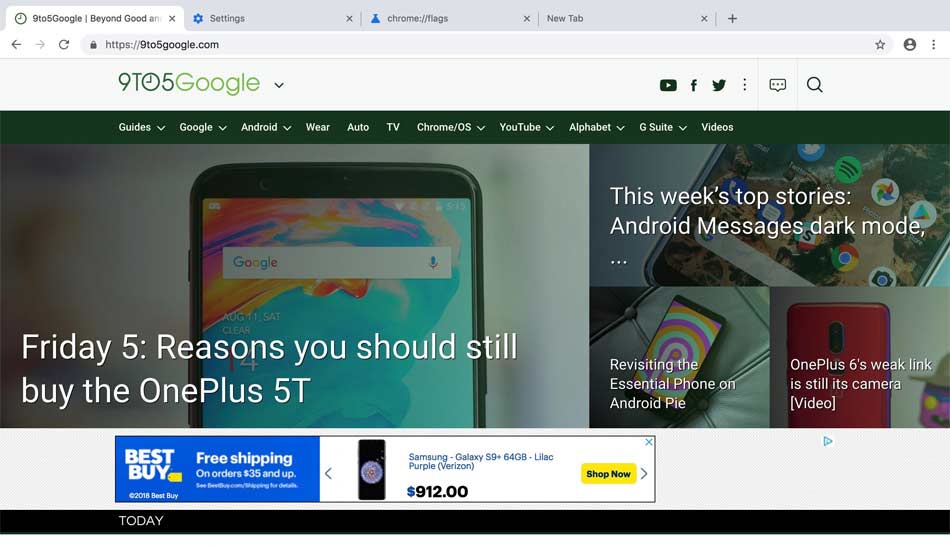Close the New Tab tab
The image size is (950, 548).
[704, 19]
